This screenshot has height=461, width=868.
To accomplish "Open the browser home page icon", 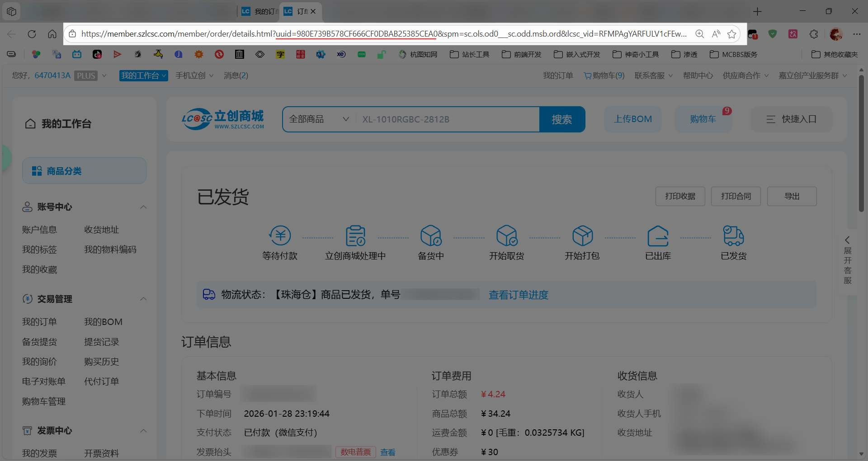I will click(x=52, y=34).
